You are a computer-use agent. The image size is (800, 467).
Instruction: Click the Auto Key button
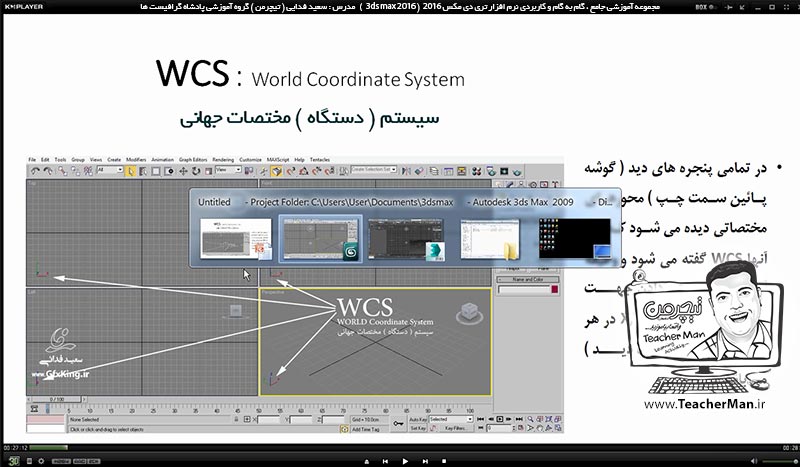[x=418, y=420]
